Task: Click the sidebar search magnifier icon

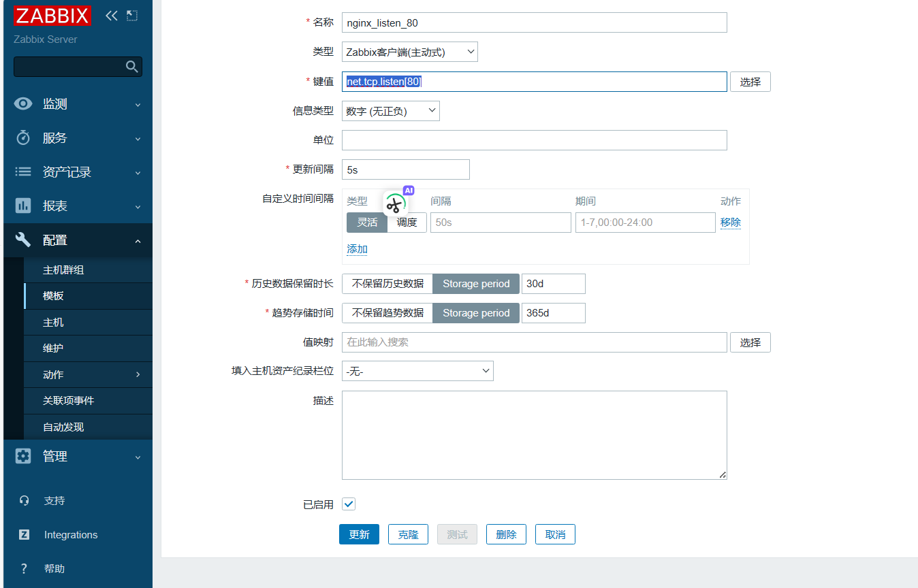Action: point(132,67)
